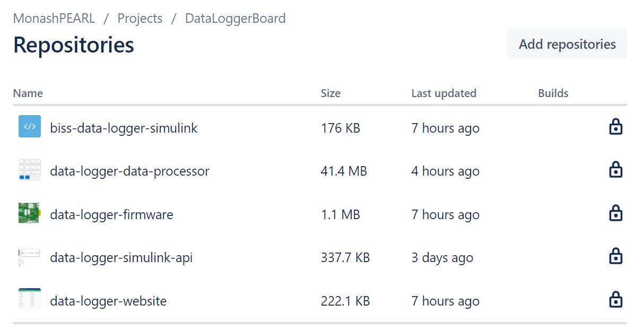Screen dimensions: 644x330
Task: Click the lock icon for data-logger-website
Action: (x=615, y=300)
